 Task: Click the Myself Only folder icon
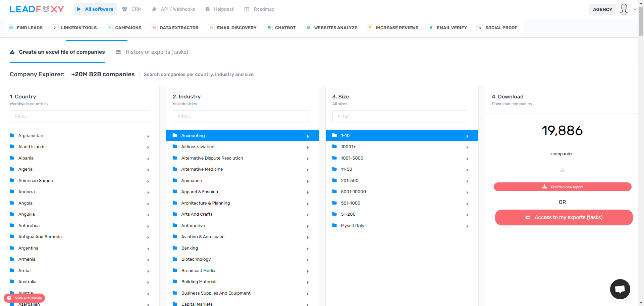(334, 225)
